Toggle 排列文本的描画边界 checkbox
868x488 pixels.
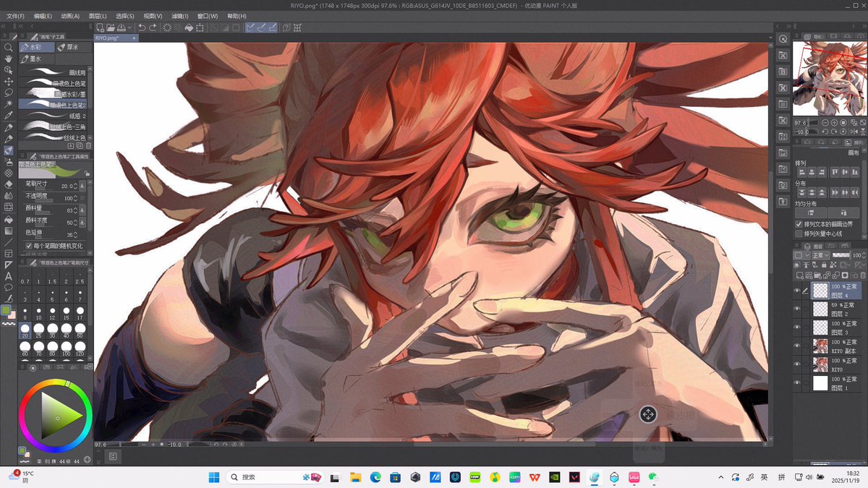coord(799,224)
